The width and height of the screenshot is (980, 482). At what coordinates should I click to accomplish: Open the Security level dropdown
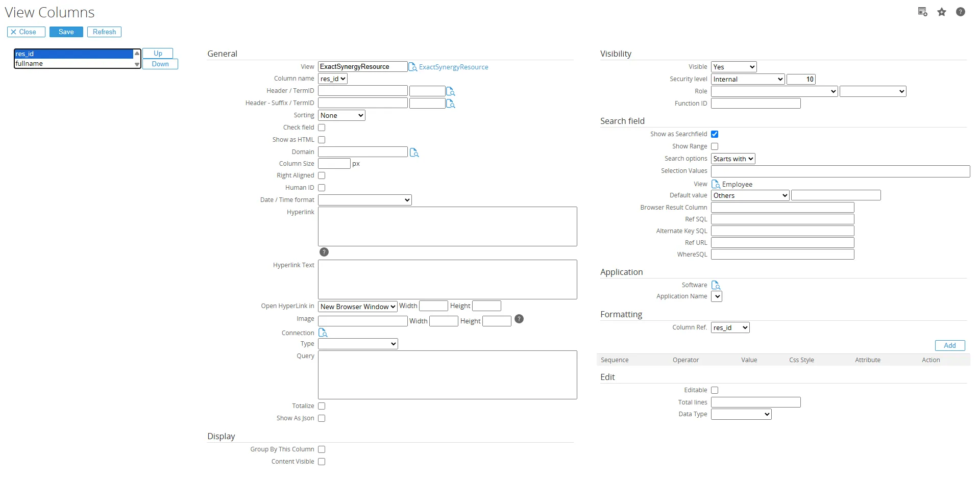pos(748,79)
